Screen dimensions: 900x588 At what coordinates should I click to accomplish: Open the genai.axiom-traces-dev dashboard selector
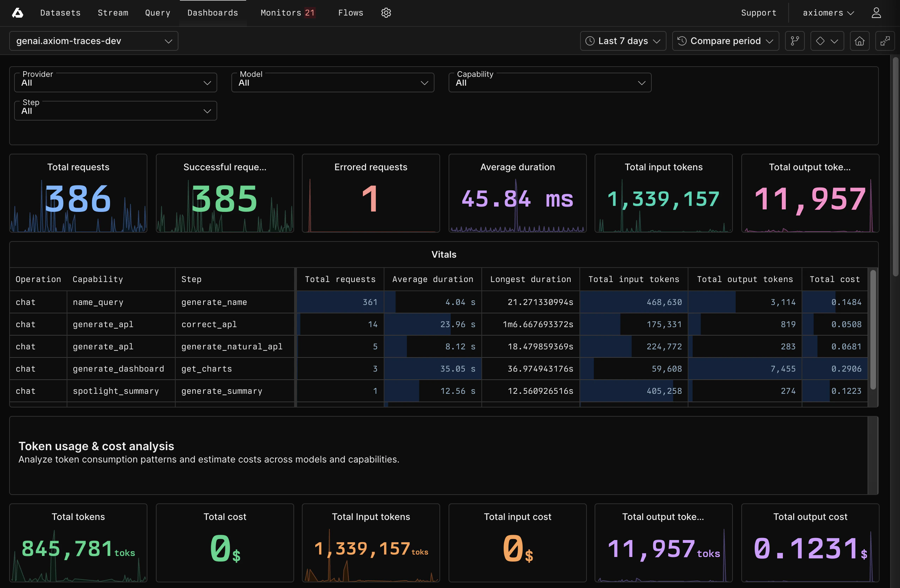click(93, 41)
